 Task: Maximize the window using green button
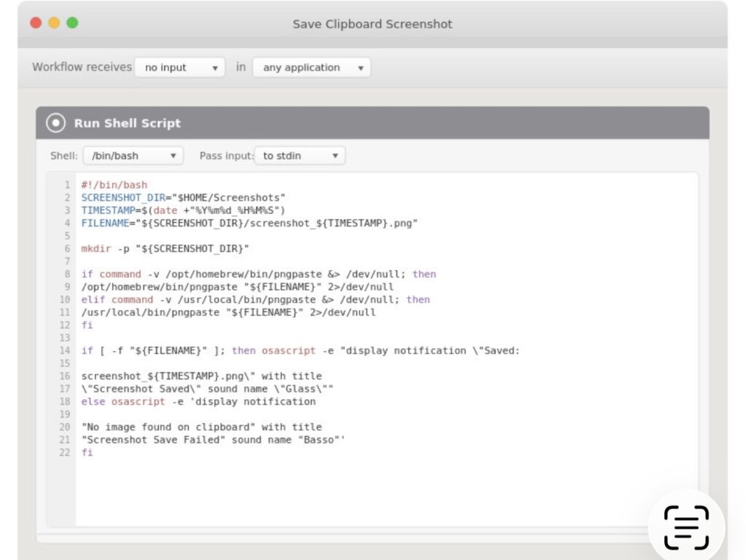click(x=72, y=23)
